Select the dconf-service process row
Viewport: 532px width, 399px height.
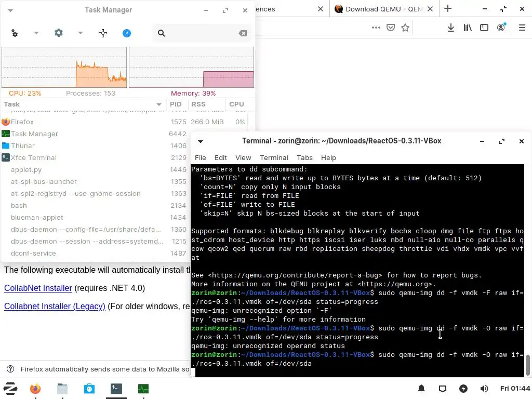click(96, 253)
